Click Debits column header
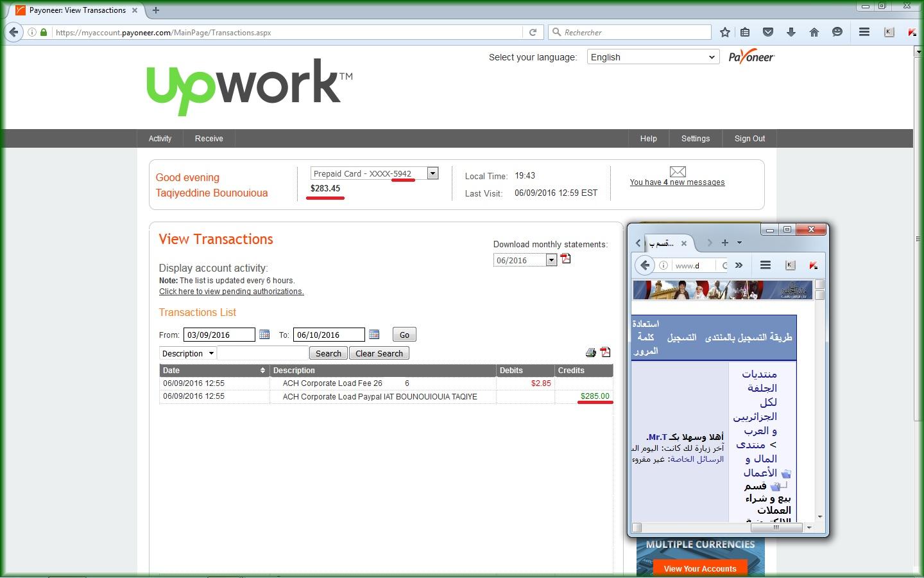924x578 pixels. 525,371
